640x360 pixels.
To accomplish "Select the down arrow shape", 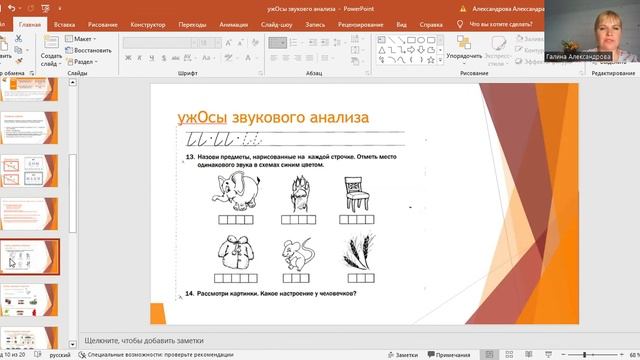I will (421, 50).
